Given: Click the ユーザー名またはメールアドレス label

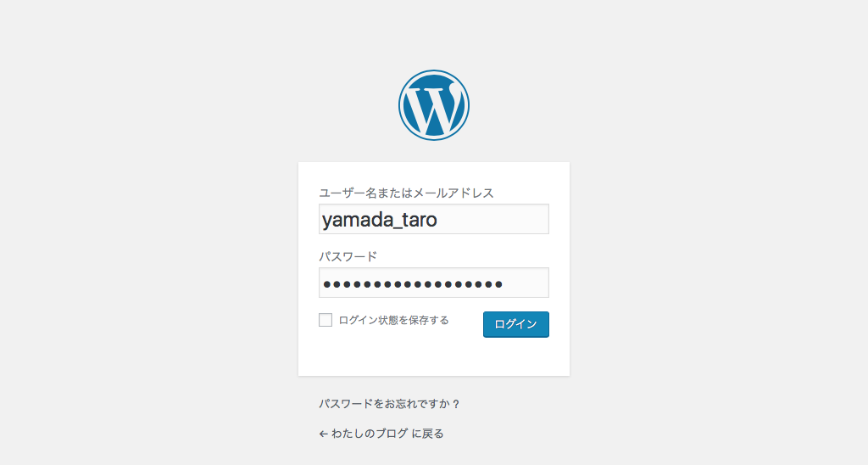Looking at the screenshot, I should coord(406,193).
